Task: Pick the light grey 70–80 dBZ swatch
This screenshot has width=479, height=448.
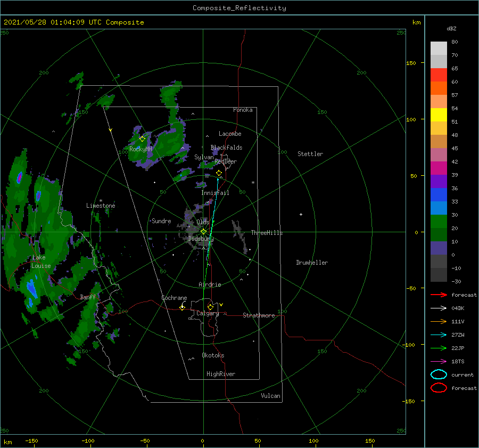Action: [439, 48]
